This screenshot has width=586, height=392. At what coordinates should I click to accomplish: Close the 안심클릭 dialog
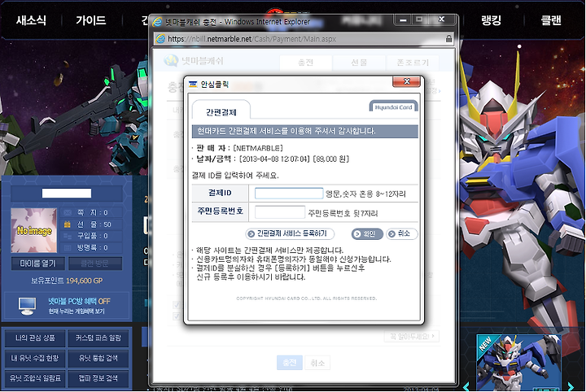point(407,81)
